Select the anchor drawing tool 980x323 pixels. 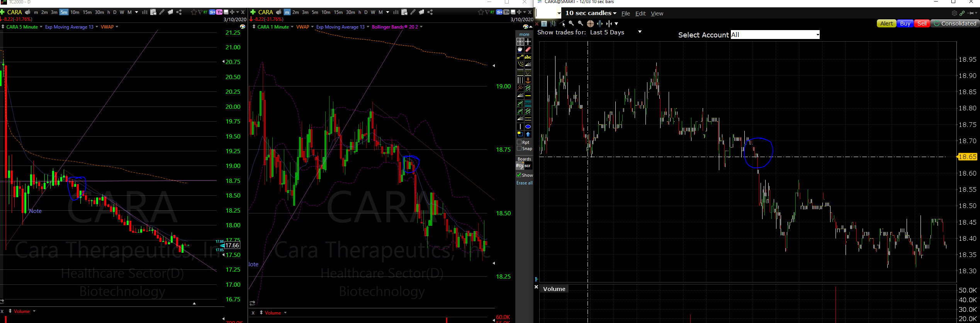point(528,80)
